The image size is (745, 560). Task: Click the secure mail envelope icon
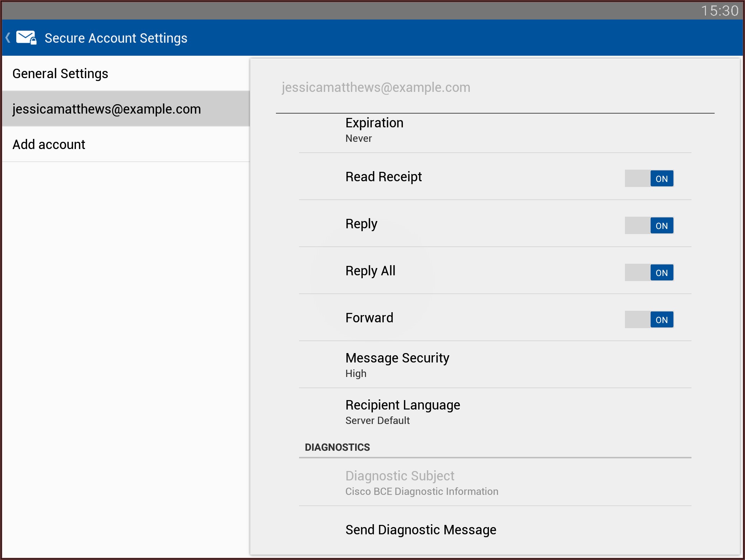tap(26, 38)
